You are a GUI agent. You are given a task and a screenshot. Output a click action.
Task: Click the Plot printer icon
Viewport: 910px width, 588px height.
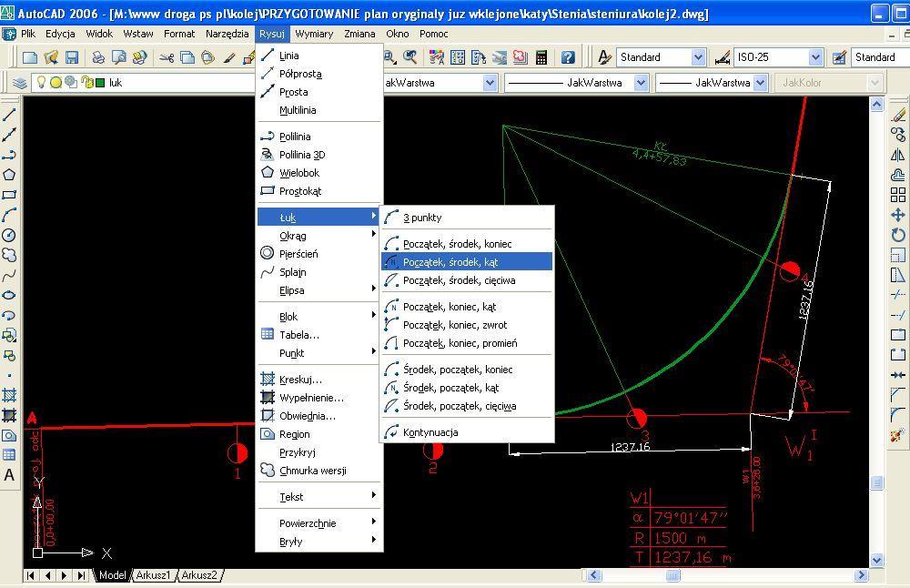click(x=98, y=56)
